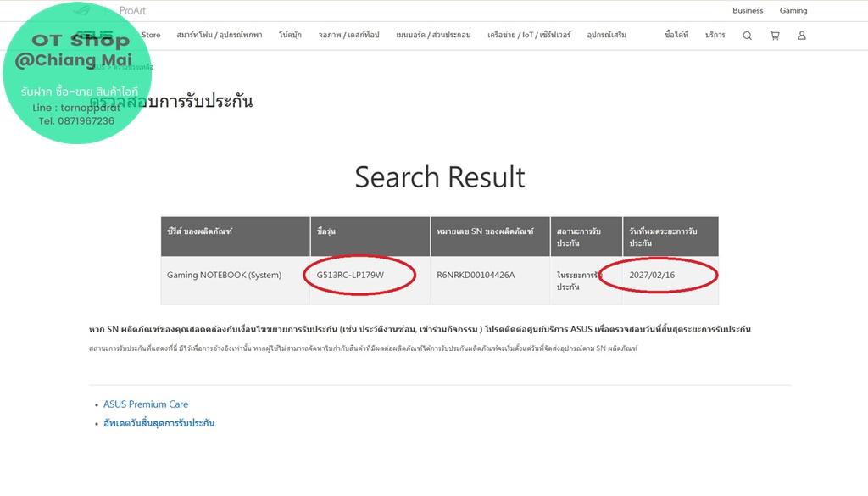868x496 pixels.
Task: Go to Gaming site link
Action: (x=793, y=10)
